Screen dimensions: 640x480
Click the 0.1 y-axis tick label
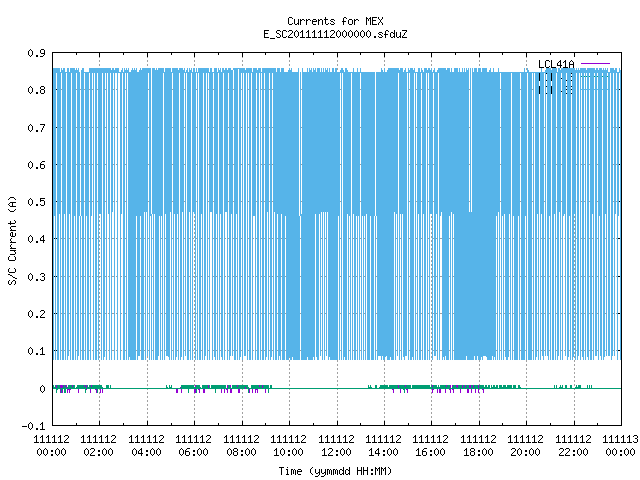tap(36, 351)
